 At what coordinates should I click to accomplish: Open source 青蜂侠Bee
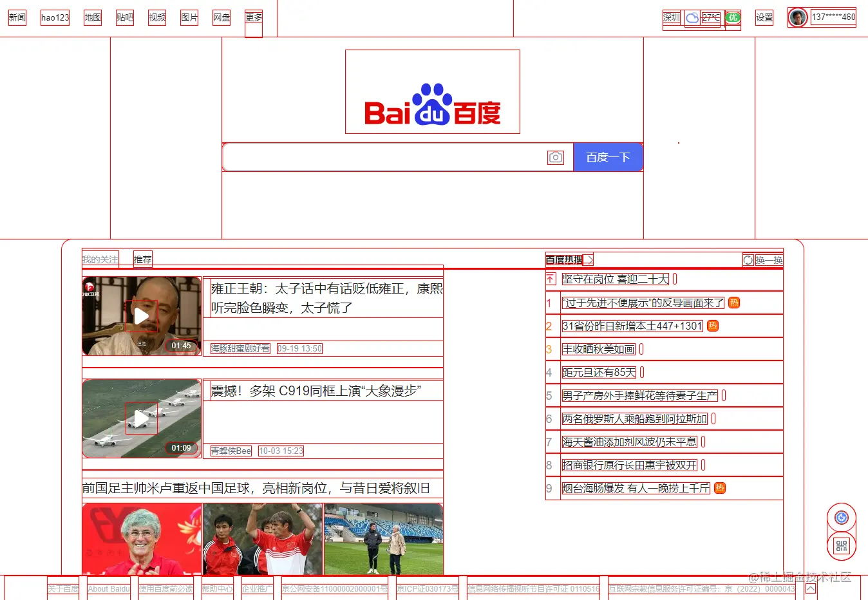(231, 451)
